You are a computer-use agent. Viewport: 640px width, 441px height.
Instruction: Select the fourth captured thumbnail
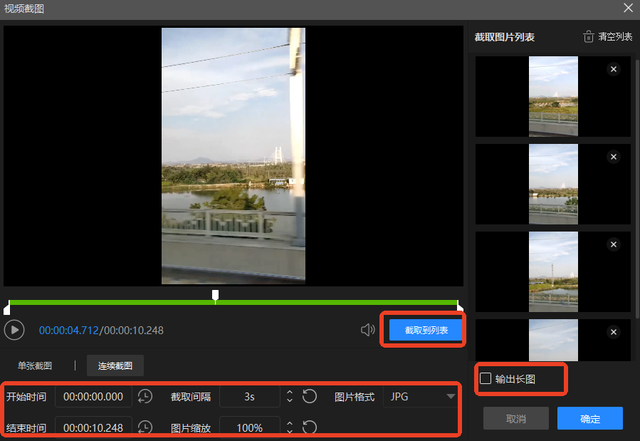pos(553,340)
